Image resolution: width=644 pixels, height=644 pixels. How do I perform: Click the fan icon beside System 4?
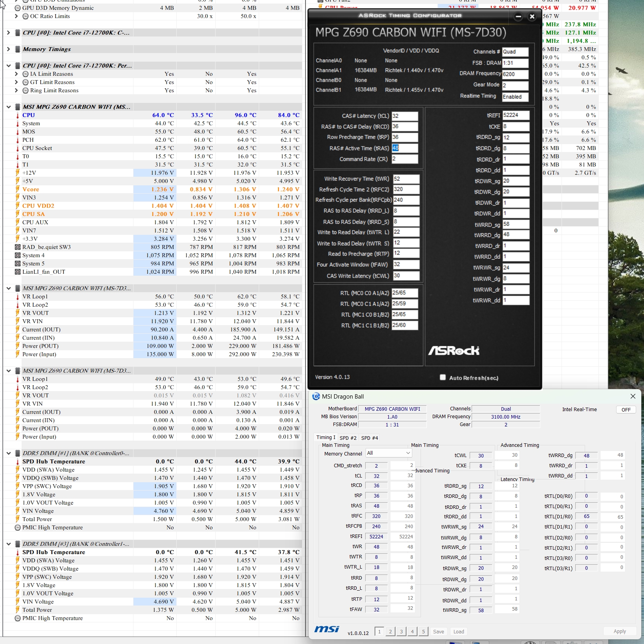point(17,255)
